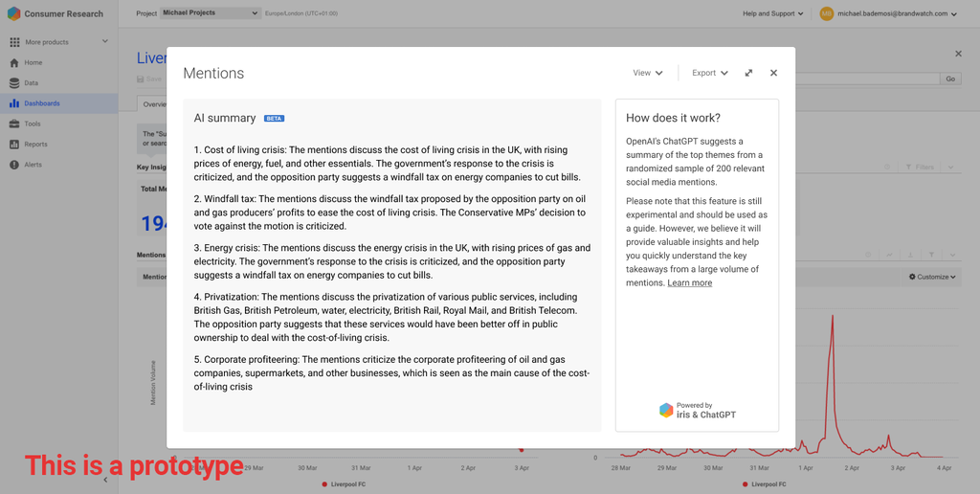Expand the More products chevron
980x494 pixels.
coord(104,42)
